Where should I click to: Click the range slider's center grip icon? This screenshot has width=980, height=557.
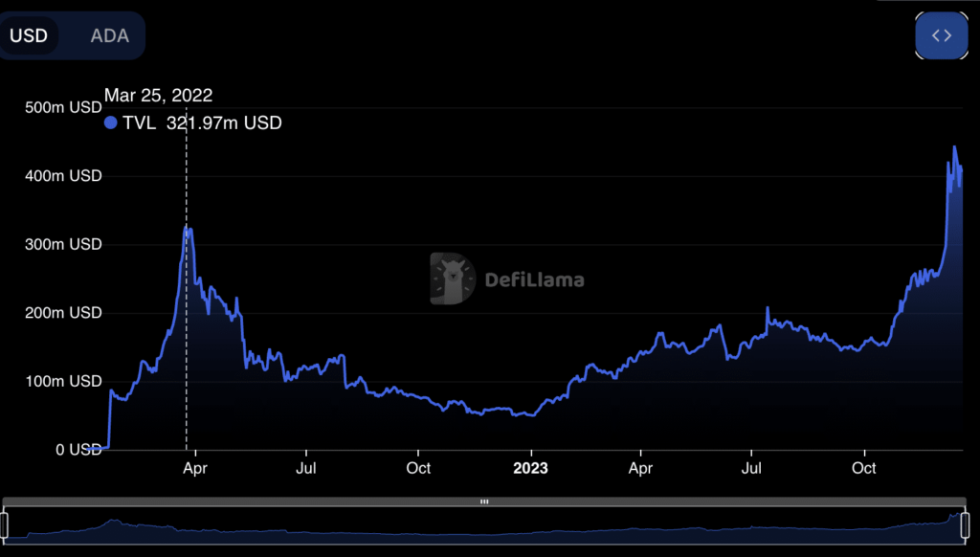tap(484, 501)
